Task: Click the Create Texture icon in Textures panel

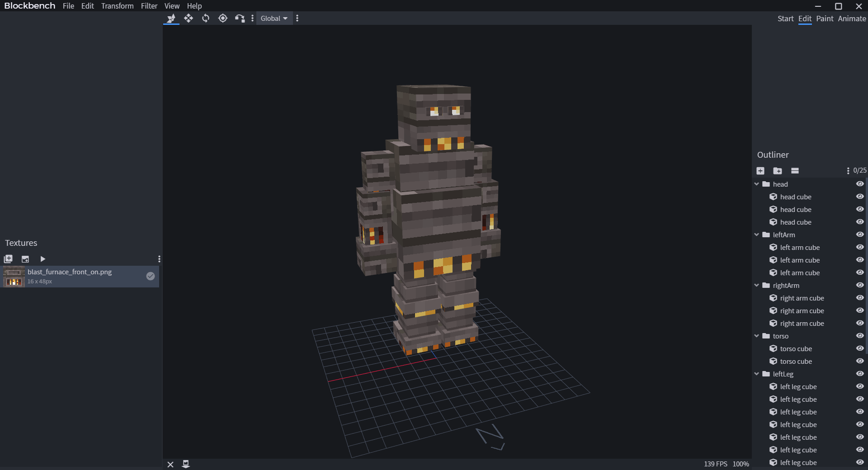Action: (8, 259)
